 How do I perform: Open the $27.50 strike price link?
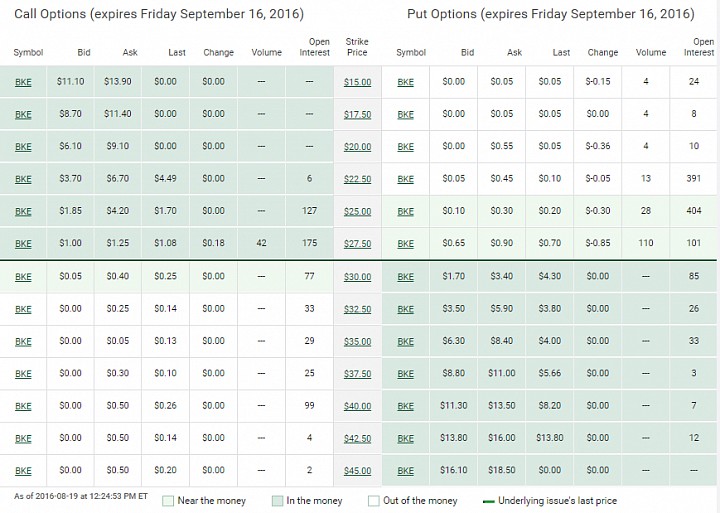(x=357, y=244)
